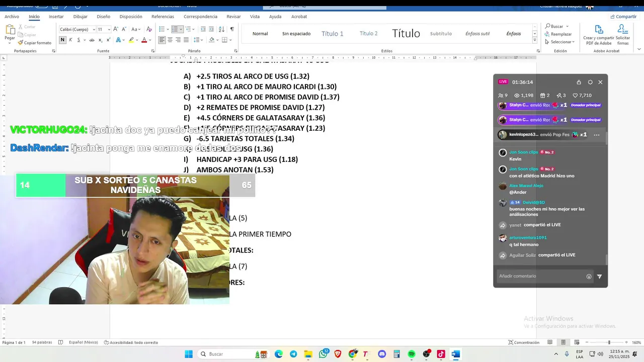Apply superscript formatting
Image resolution: width=644 pixels, height=362 pixels.
(x=108, y=40)
